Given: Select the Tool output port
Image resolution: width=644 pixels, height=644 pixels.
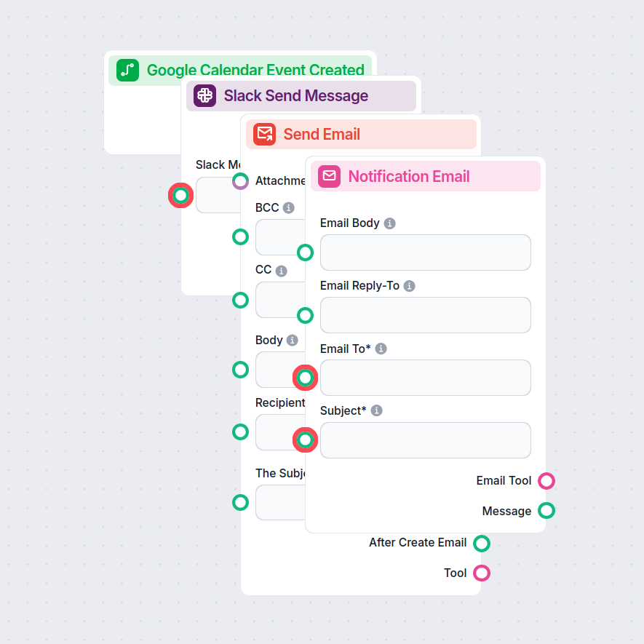Looking at the screenshot, I should point(481,573).
